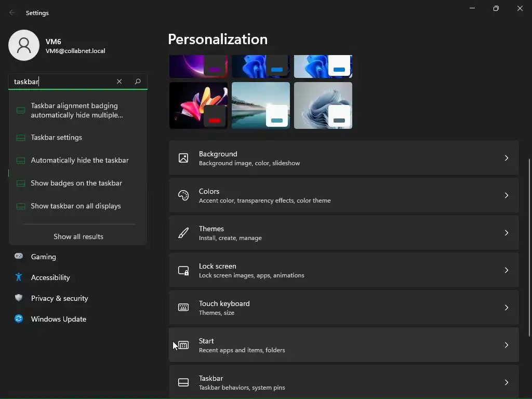Image resolution: width=532 pixels, height=399 pixels.
Task: Open Gaming in the sidebar
Action: click(77, 257)
